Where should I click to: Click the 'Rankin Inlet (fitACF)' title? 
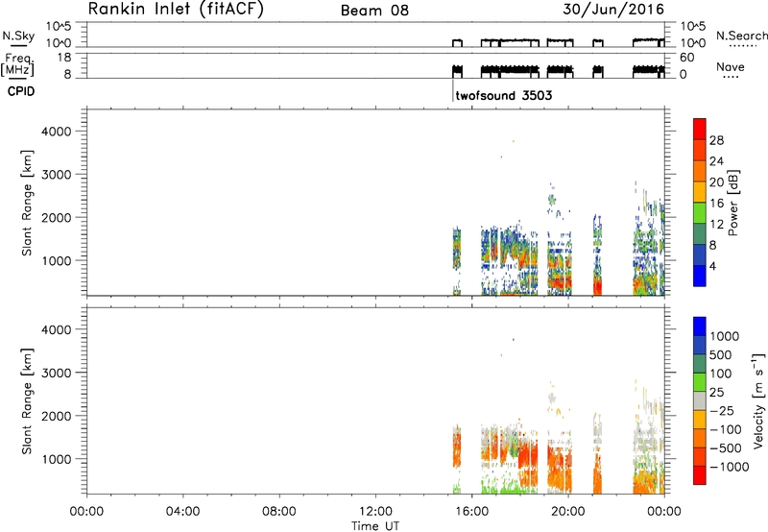click(x=176, y=9)
